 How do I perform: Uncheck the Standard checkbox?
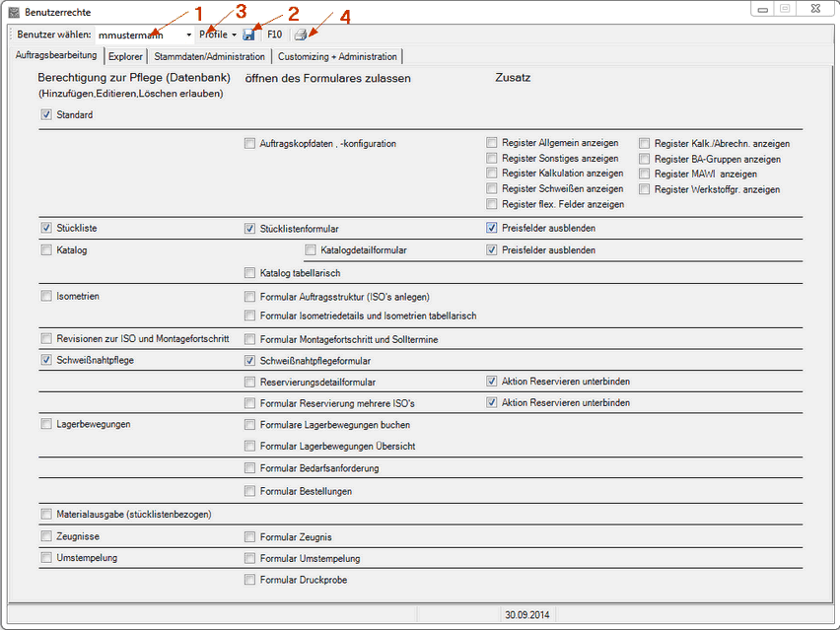46,115
